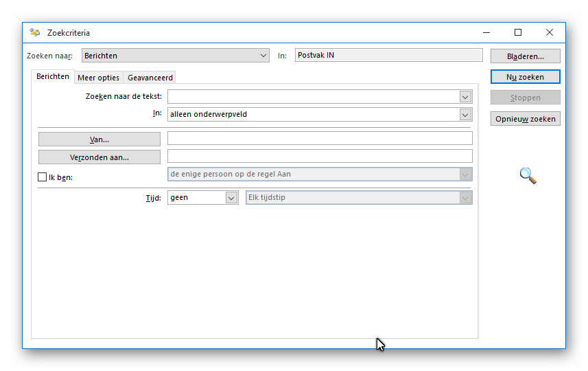Click the Zoekcriteria window icon in title bar
The image size is (588, 371).
(35, 32)
